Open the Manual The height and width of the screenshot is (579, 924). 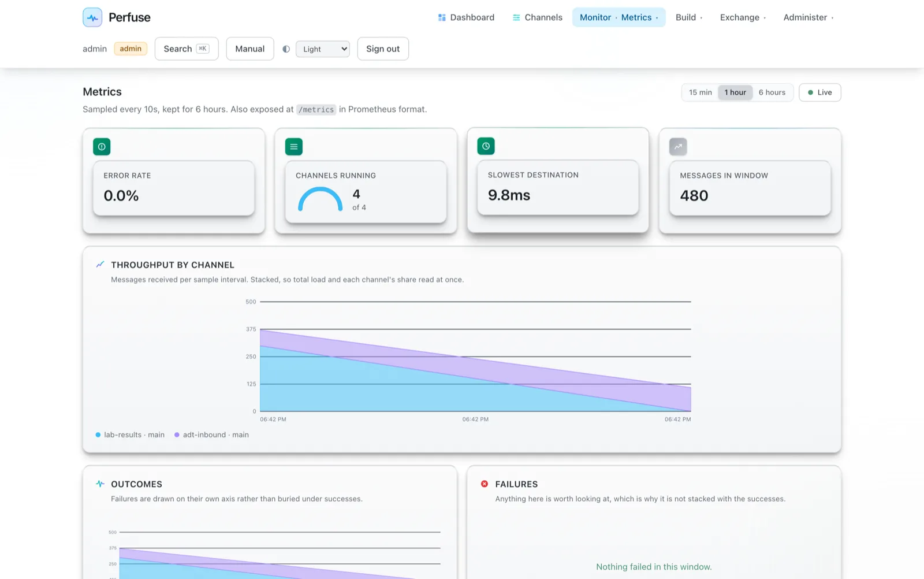coord(250,49)
